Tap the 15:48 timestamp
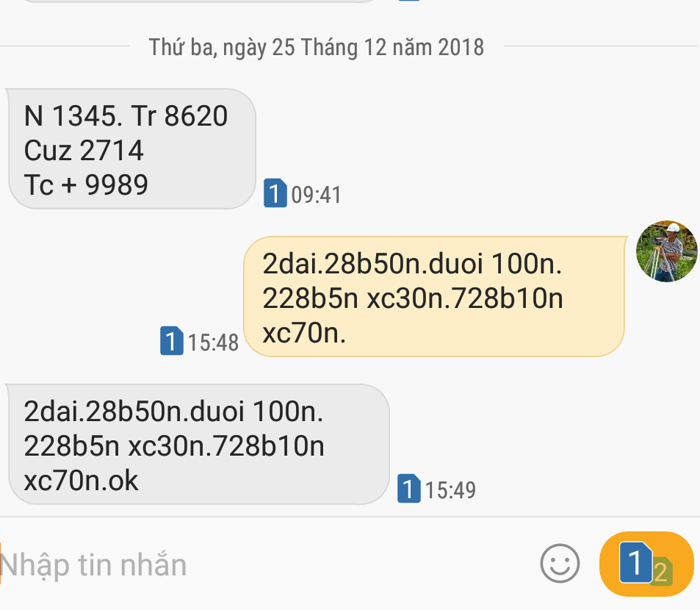Viewport: 700px width, 610px height. [x=213, y=342]
